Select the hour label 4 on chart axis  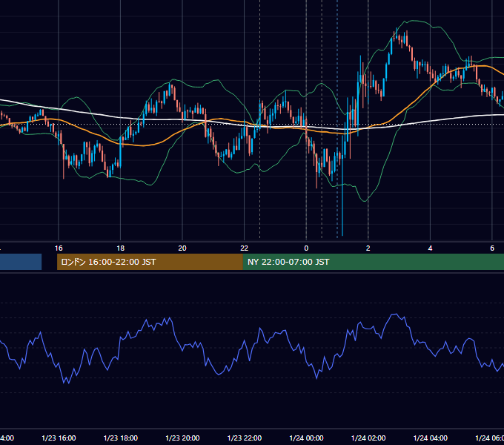[x=430, y=248]
